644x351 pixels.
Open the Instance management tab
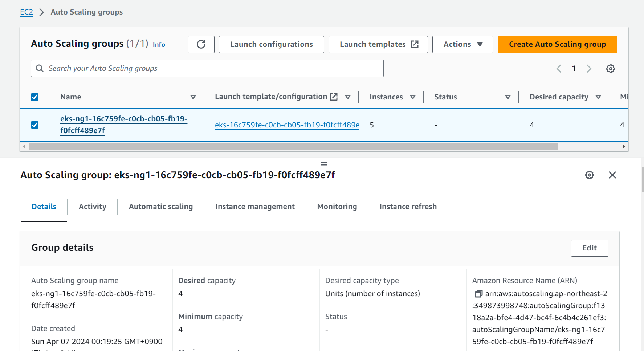[x=255, y=207]
